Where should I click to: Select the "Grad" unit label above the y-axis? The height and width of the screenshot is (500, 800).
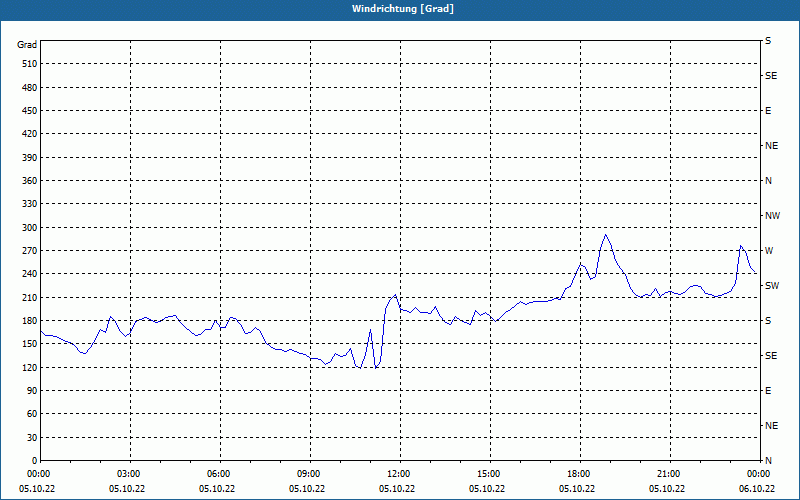coord(27,45)
